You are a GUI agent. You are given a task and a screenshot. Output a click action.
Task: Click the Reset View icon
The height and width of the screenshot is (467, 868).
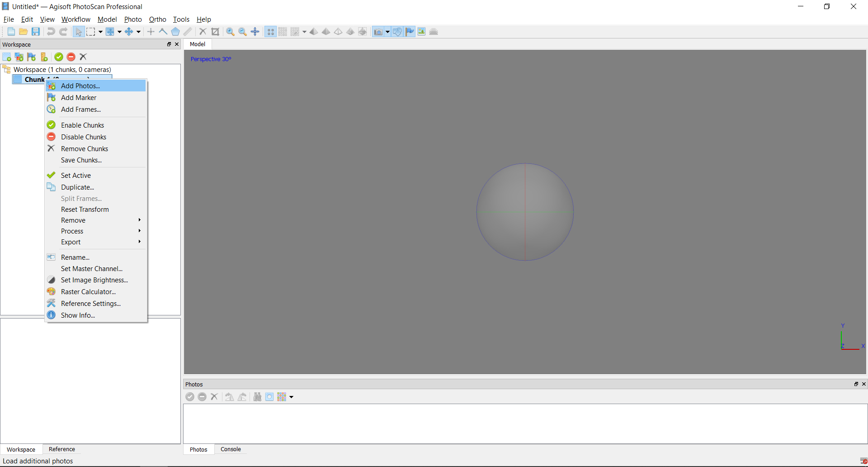point(255,32)
